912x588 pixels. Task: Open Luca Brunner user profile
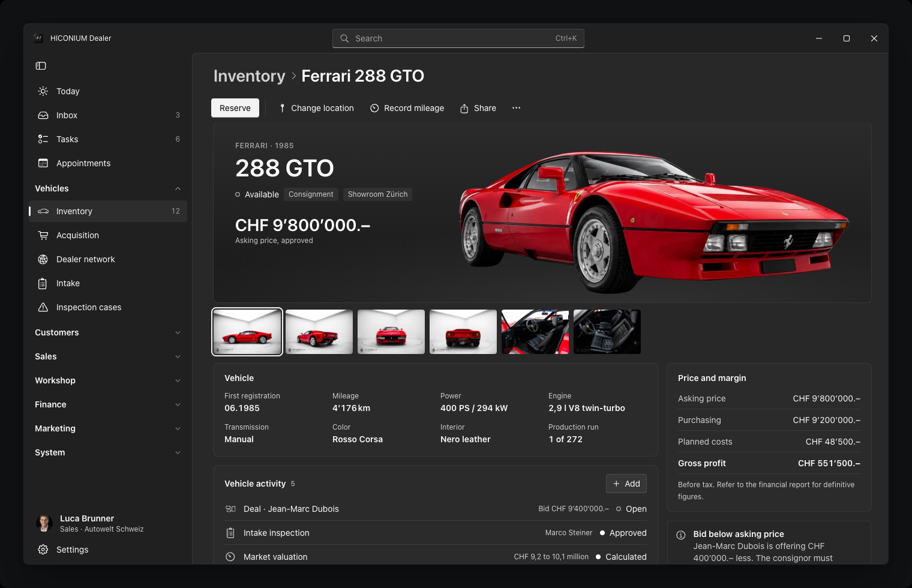tap(108, 523)
